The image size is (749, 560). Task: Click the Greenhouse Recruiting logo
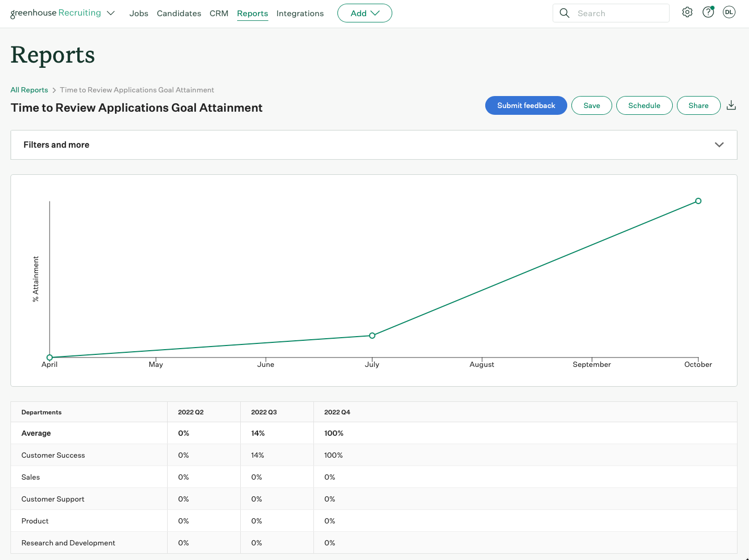[55, 13]
